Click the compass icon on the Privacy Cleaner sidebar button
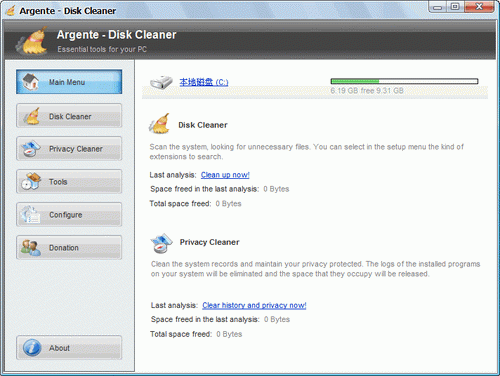 [x=30, y=149]
